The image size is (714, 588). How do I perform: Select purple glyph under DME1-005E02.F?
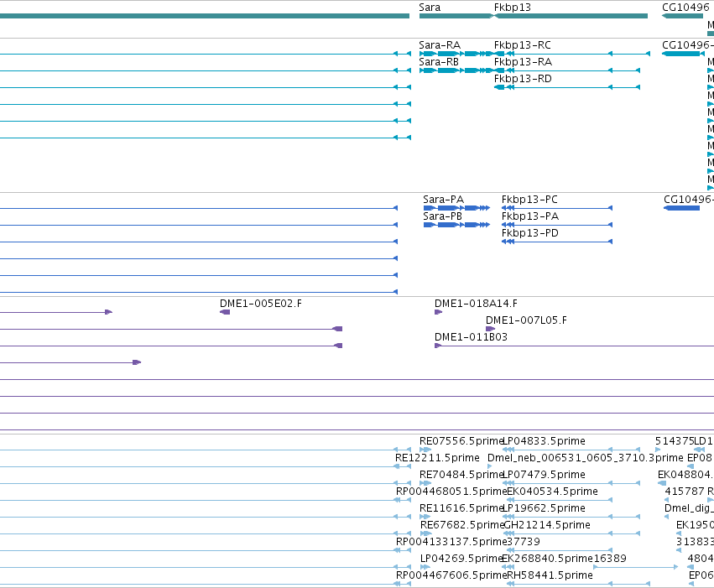(225, 312)
